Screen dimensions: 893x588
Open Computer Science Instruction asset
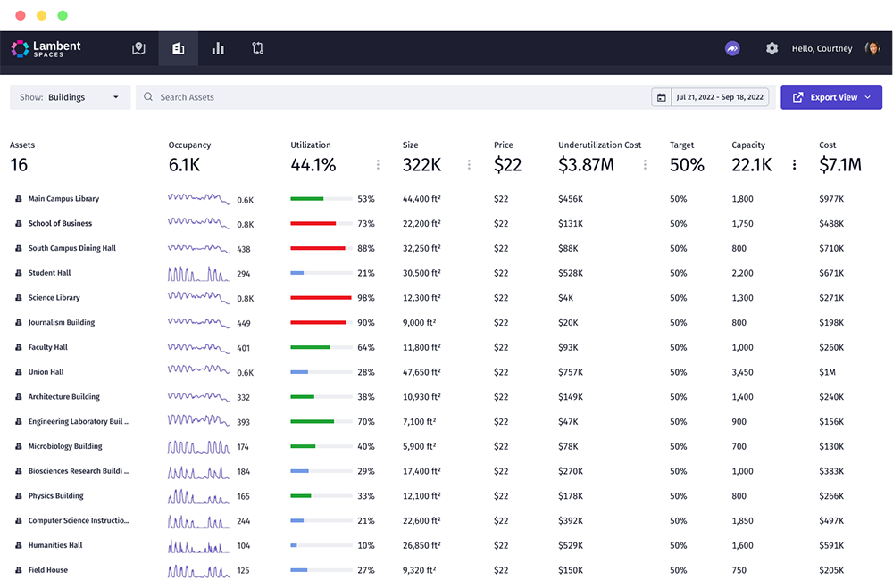(79, 520)
